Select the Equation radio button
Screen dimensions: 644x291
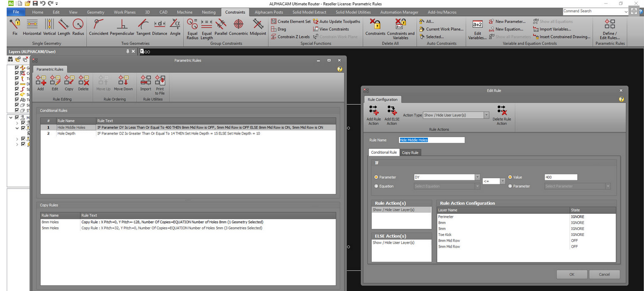pyautogui.click(x=376, y=186)
